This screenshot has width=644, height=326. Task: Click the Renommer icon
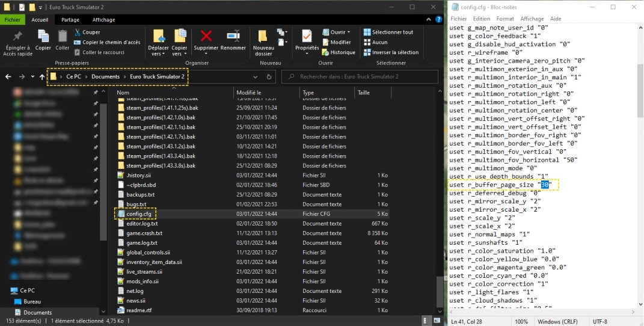coord(233,35)
